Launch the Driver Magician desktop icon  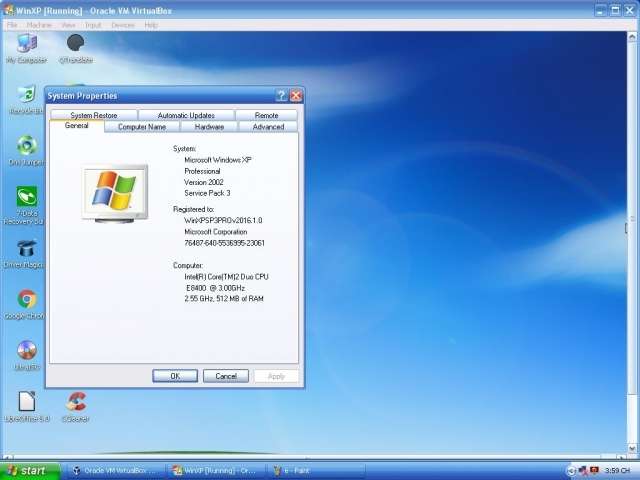point(26,249)
